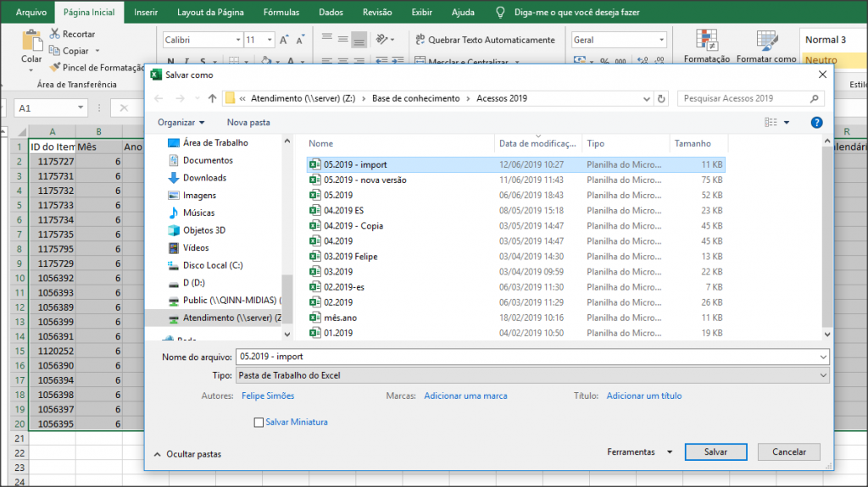Image resolution: width=868 pixels, height=487 pixels.
Task: Expand the Organizar menu
Action: tap(181, 122)
